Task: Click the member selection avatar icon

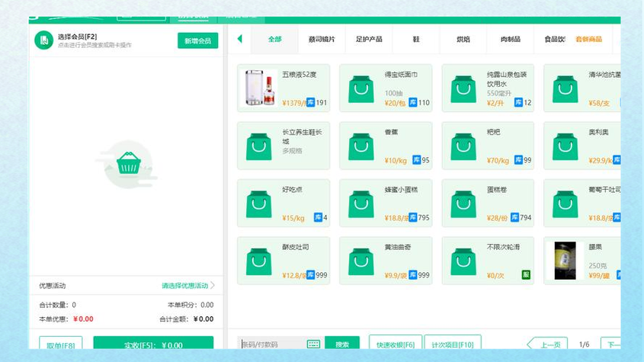Action: click(x=44, y=40)
